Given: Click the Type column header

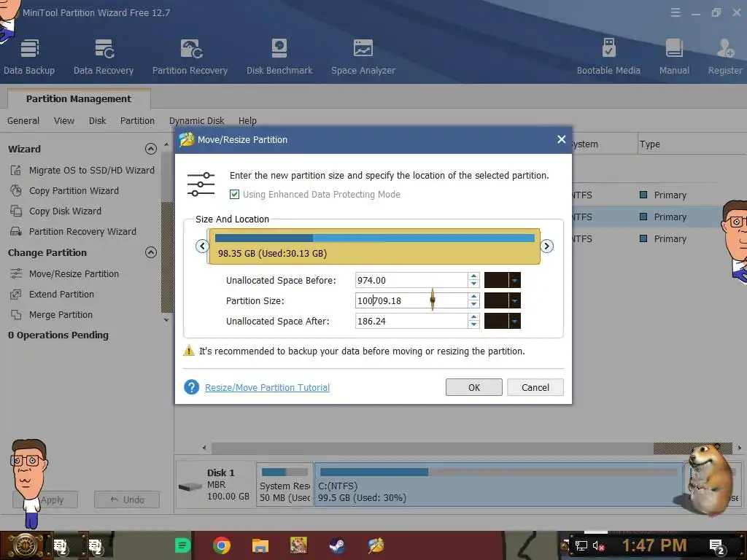Looking at the screenshot, I should [650, 144].
